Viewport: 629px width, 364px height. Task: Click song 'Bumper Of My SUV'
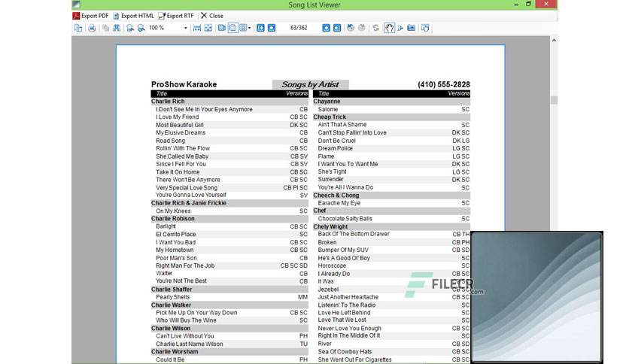click(343, 250)
